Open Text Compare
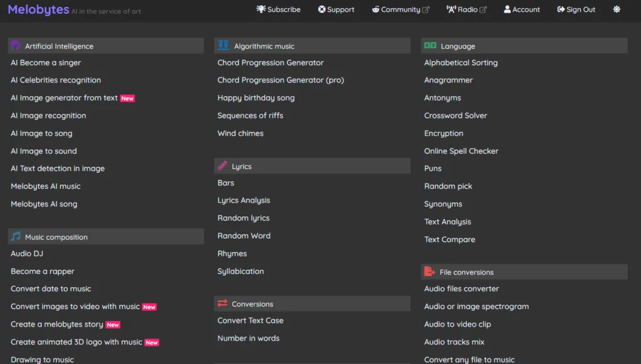 point(449,240)
